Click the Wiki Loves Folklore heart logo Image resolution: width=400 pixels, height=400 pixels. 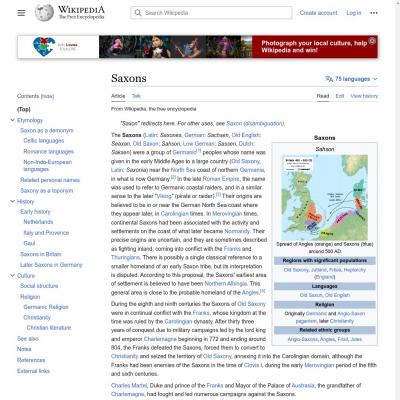coord(44,47)
